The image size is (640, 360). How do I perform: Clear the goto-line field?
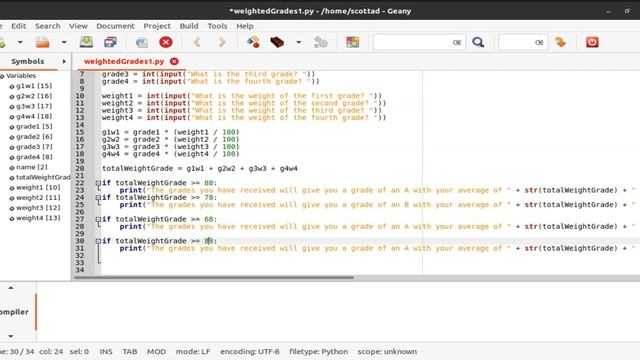point(539,42)
